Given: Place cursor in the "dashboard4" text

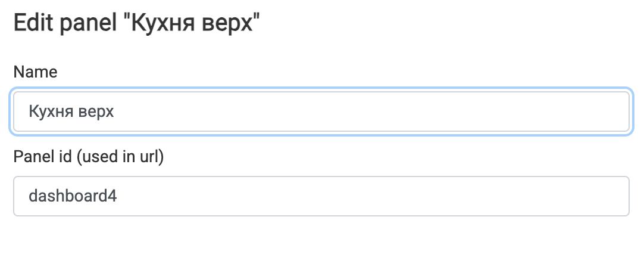Looking at the screenshot, I should [x=72, y=196].
